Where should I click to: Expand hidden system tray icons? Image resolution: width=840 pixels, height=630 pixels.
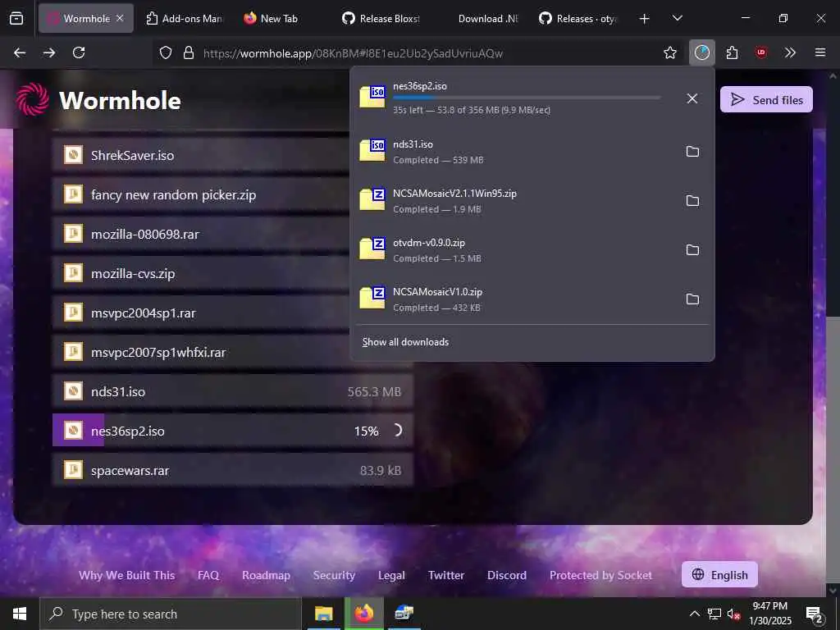tap(694, 614)
